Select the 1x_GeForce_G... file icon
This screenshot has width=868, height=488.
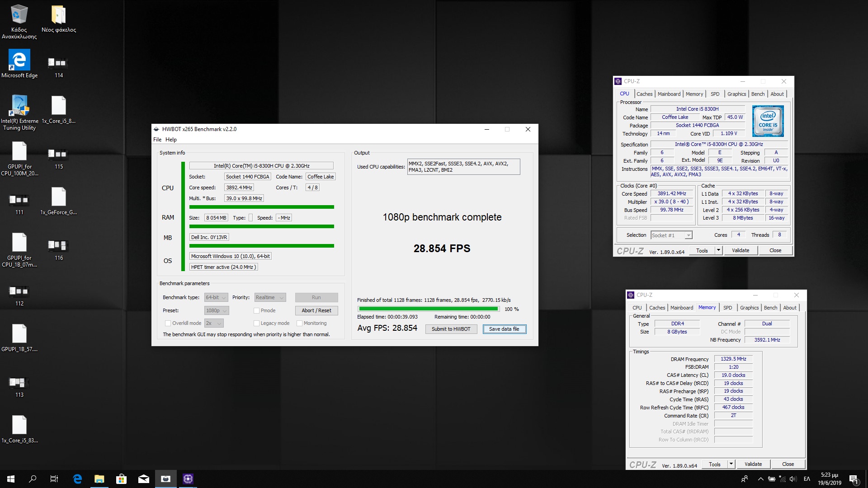59,201
